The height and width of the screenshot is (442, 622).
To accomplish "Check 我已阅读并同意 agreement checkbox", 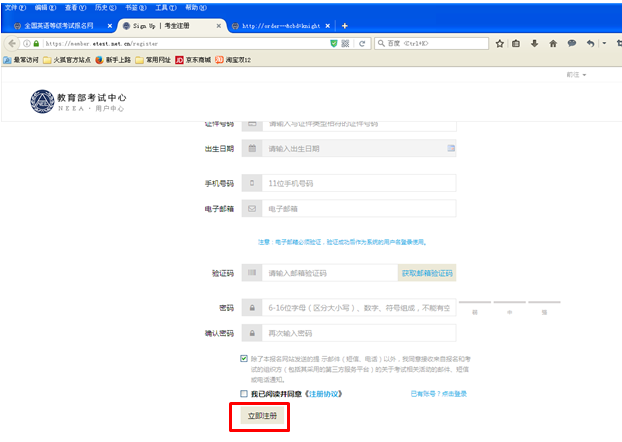I will pyautogui.click(x=244, y=394).
